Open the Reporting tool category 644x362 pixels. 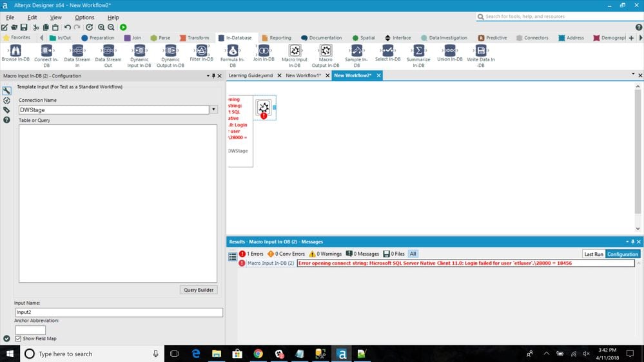(x=277, y=38)
